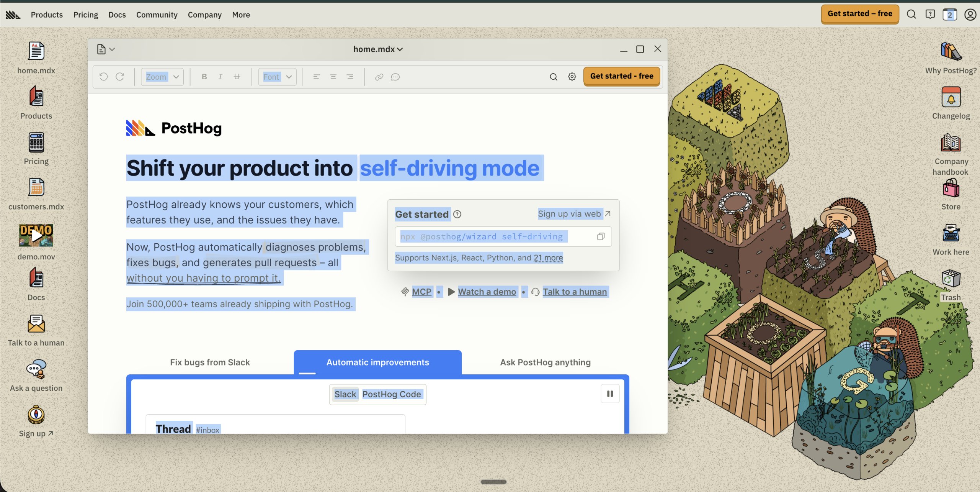The height and width of the screenshot is (492, 980).
Task: Switch to Fix bugs from Slack tab
Action: click(210, 362)
